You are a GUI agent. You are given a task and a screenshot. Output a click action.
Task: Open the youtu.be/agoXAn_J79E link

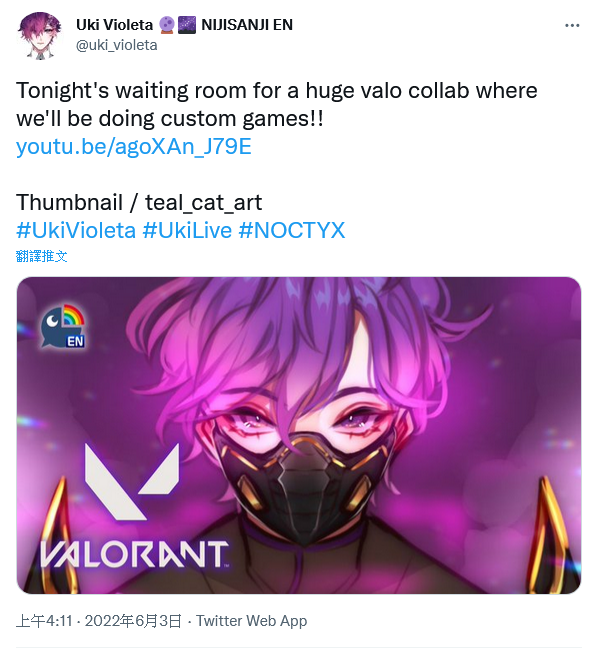133,146
